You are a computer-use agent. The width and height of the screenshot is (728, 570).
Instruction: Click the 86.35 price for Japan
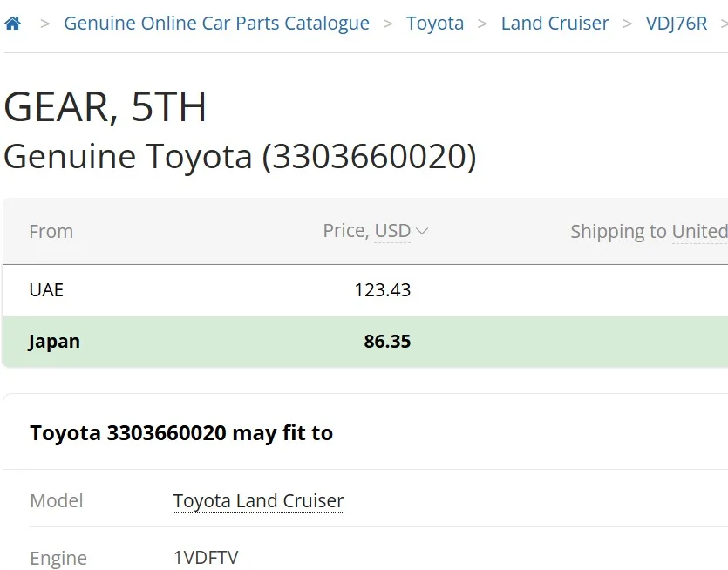387,341
